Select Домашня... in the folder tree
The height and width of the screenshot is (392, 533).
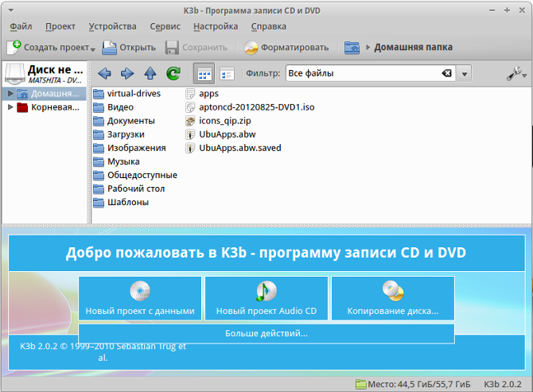point(48,93)
